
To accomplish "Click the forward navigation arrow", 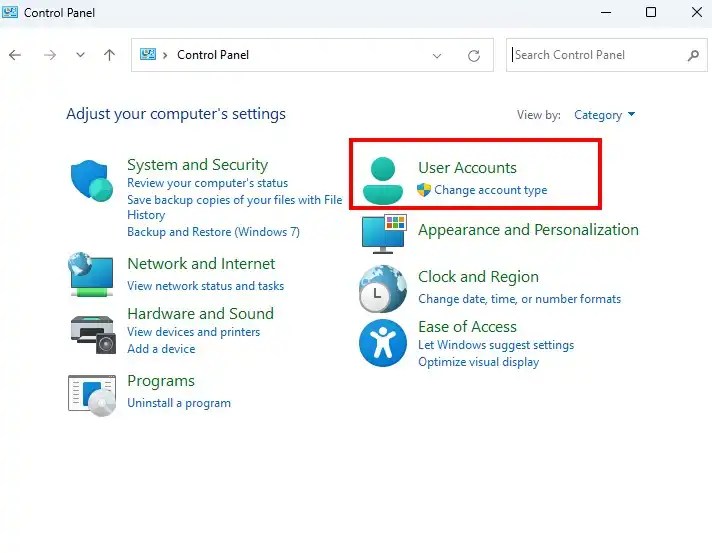I will (49, 55).
